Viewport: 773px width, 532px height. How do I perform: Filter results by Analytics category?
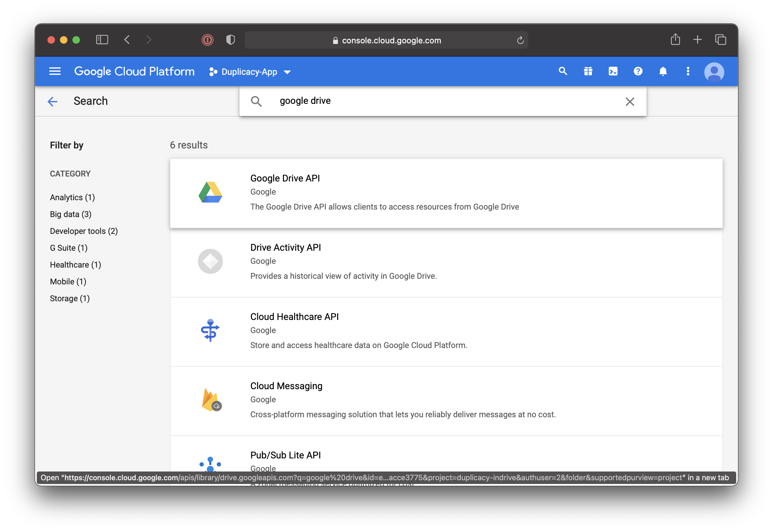(x=72, y=197)
